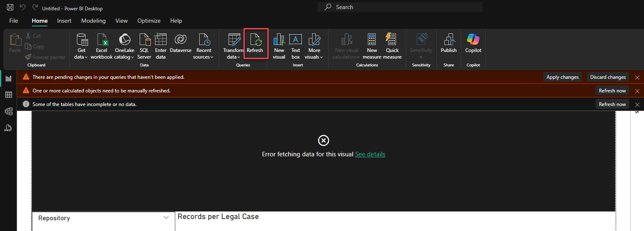Open the Repository slicer dropdown

(166, 217)
